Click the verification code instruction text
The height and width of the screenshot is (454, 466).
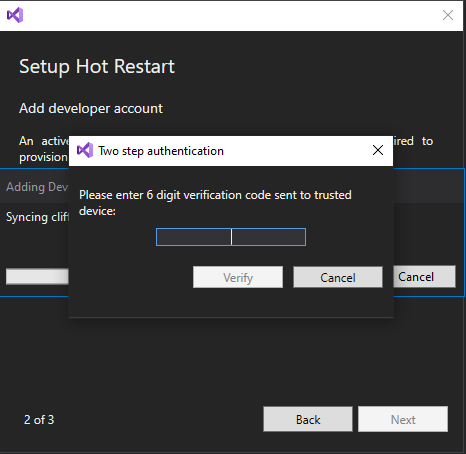tap(215, 203)
